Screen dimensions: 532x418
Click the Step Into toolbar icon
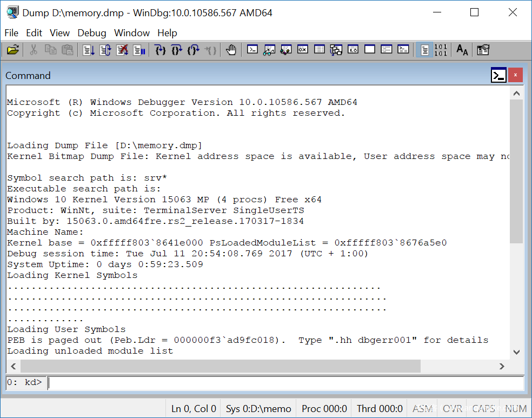tap(160, 50)
